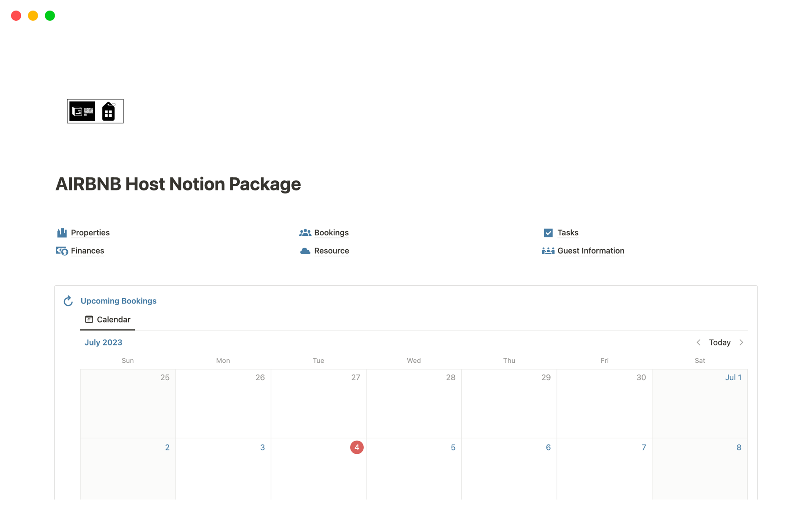Go to previous month with left chevron
Screen dimensions: 812x508
[x=698, y=342]
